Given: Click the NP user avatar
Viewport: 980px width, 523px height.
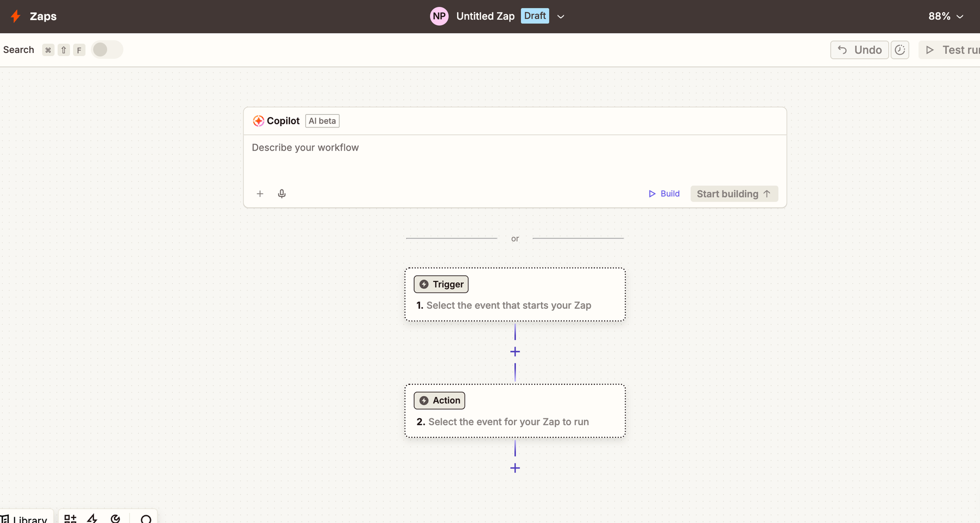Looking at the screenshot, I should coord(439,16).
